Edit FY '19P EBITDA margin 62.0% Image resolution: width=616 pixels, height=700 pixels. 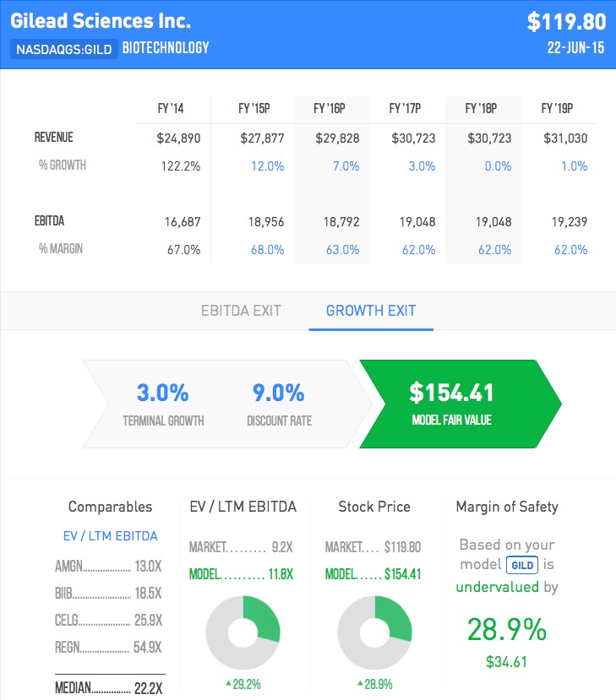coord(571,250)
